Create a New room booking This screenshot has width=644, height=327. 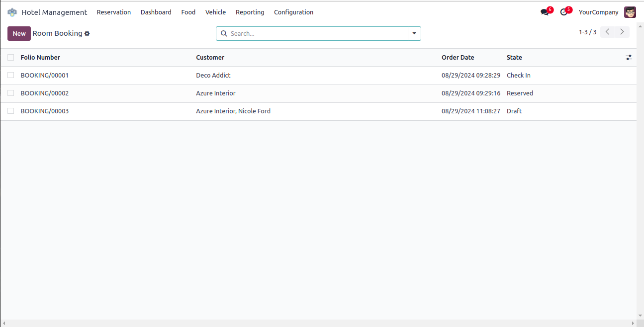19,34
